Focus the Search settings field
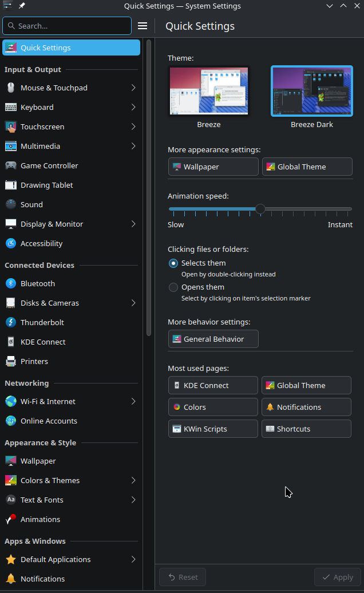Viewport: 364px width, 593px height. point(67,26)
